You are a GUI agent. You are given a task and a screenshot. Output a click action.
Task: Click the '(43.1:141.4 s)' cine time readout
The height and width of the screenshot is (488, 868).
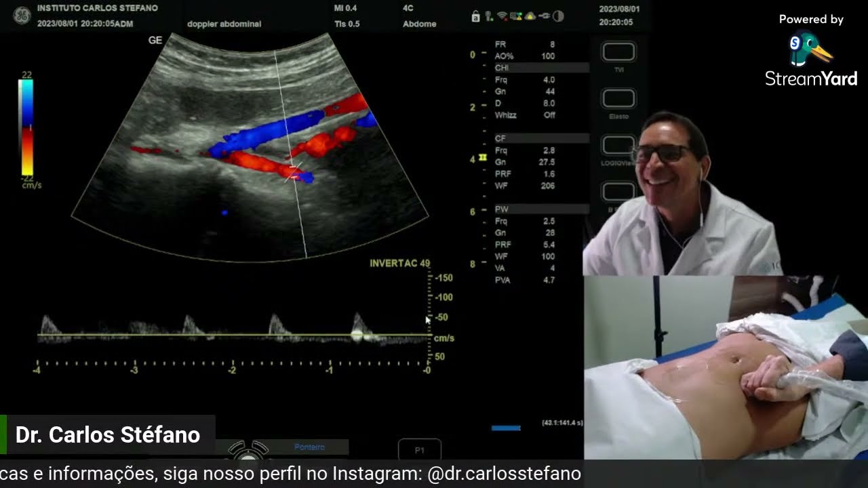point(562,423)
